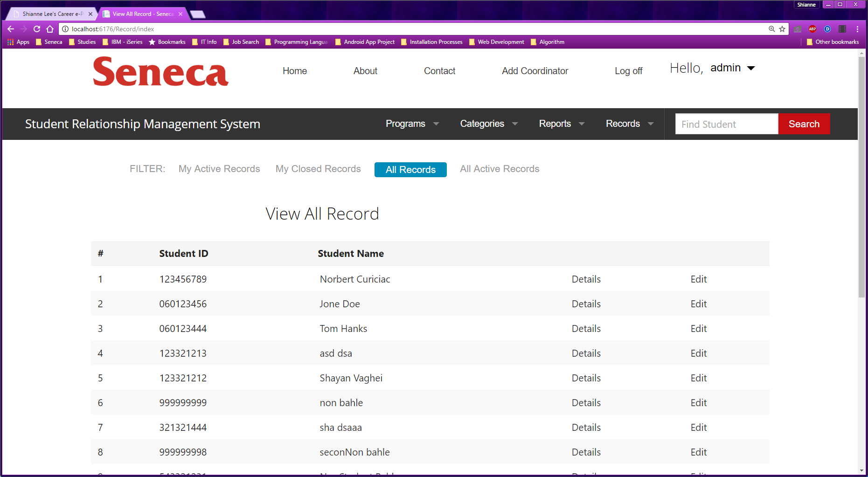Open the Contact page link
This screenshot has width=868, height=477.
coord(439,71)
